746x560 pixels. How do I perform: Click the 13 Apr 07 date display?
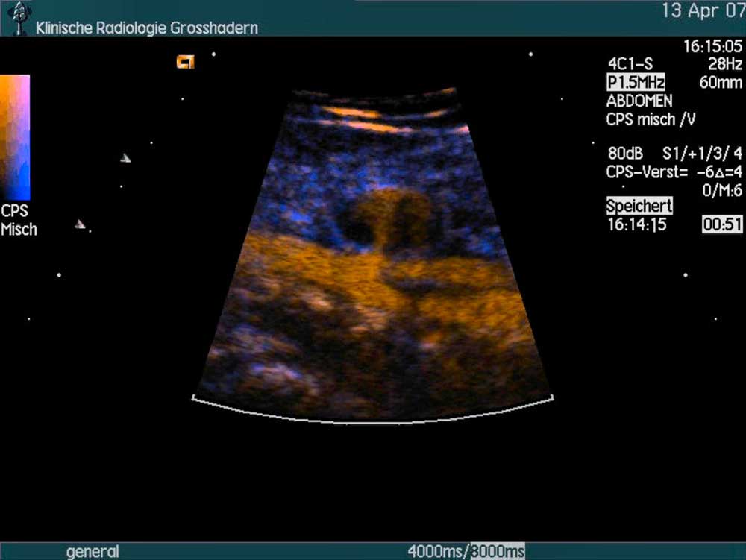coord(701,10)
